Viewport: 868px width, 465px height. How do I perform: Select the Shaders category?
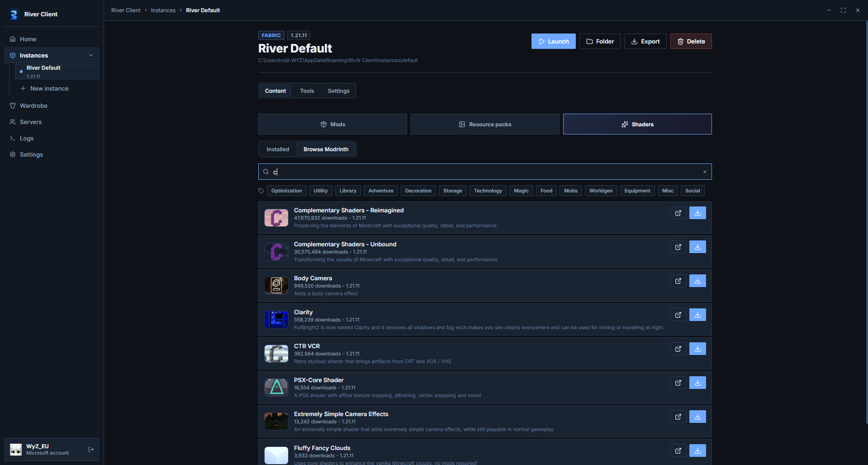pos(637,124)
